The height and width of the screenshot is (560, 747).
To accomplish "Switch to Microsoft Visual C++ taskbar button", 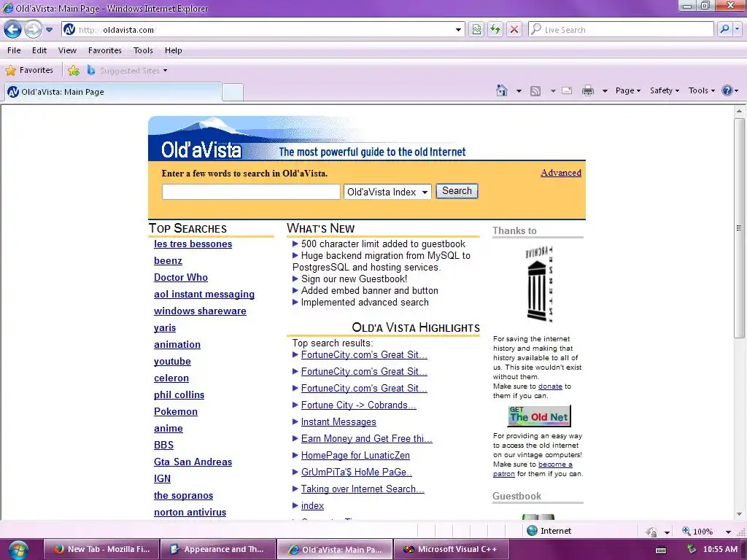I will (x=451, y=549).
